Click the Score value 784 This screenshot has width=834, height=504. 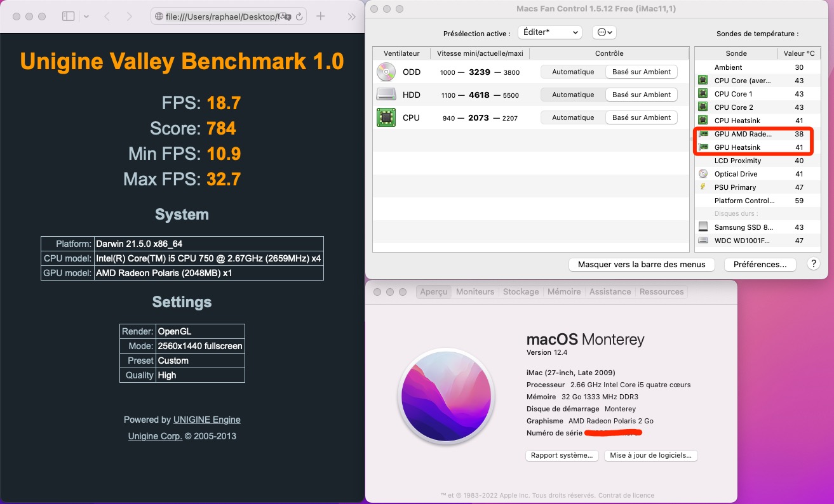coord(221,129)
